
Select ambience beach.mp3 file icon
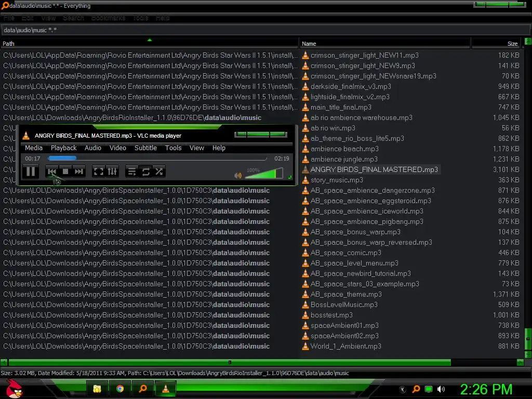[305, 149]
